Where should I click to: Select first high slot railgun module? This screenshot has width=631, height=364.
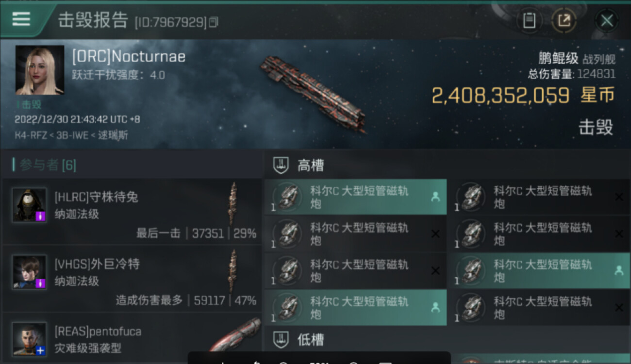coord(355,197)
